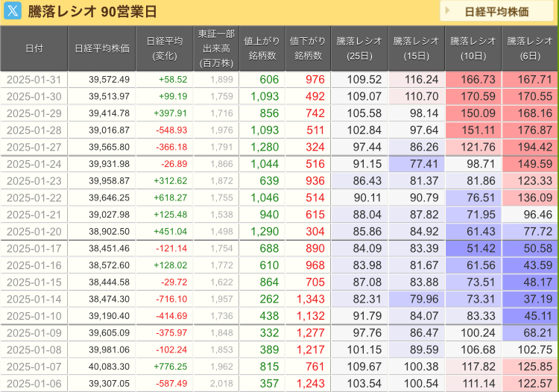Viewport: 559px width, 392px height.
Task: Select date cell 2025-01-14
Action: 34,299
